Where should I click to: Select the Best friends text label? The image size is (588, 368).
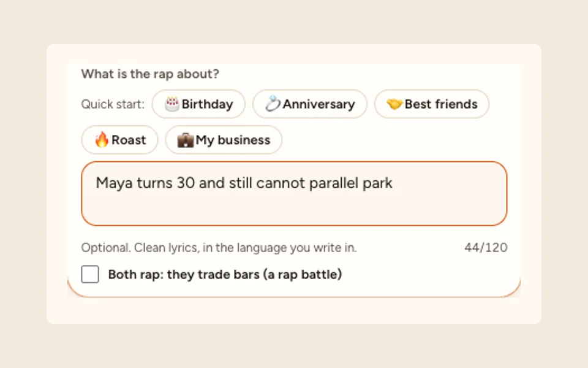click(x=441, y=104)
